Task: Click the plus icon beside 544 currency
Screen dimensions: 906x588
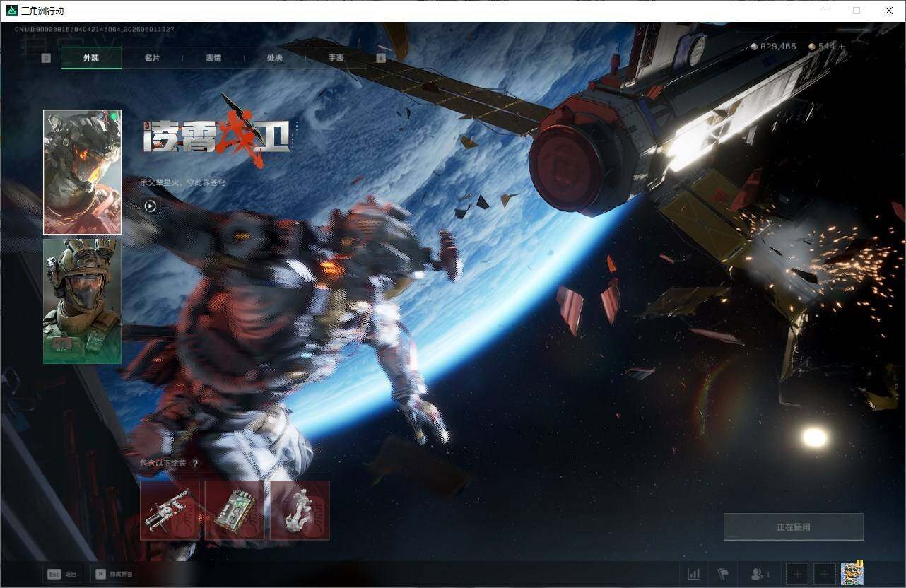Action: pos(842,47)
